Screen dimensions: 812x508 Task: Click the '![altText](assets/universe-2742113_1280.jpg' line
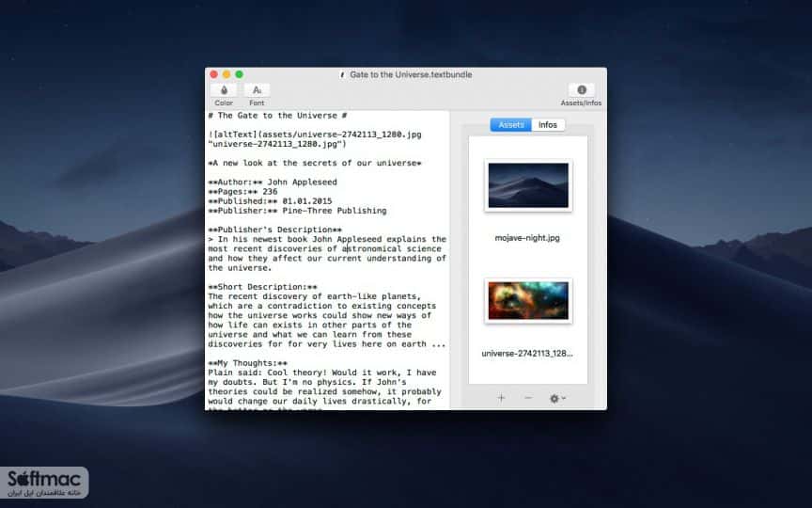tap(315, 135)
